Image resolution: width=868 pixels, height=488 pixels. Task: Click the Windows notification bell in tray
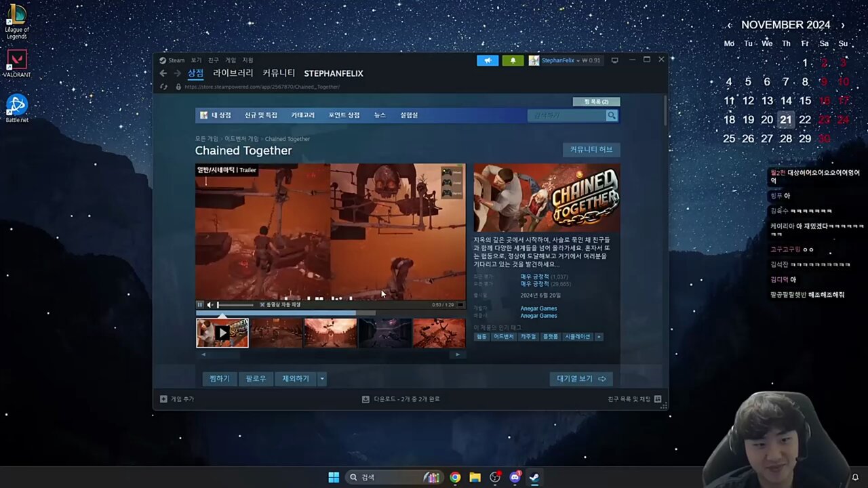(855, 477)
